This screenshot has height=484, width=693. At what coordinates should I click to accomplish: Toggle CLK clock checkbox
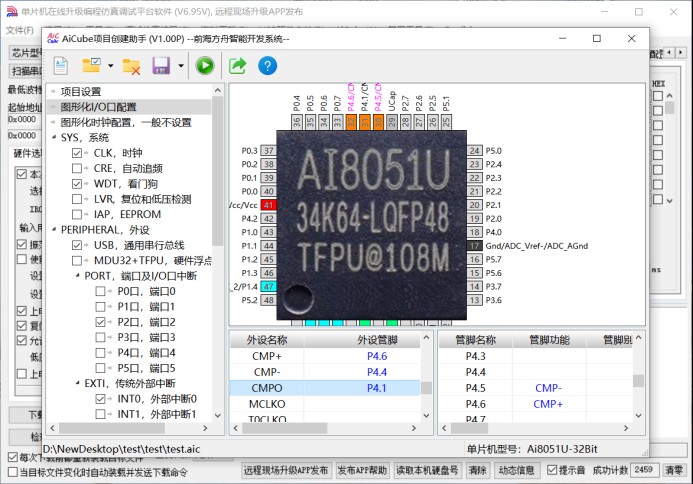(x=77, y=153)
